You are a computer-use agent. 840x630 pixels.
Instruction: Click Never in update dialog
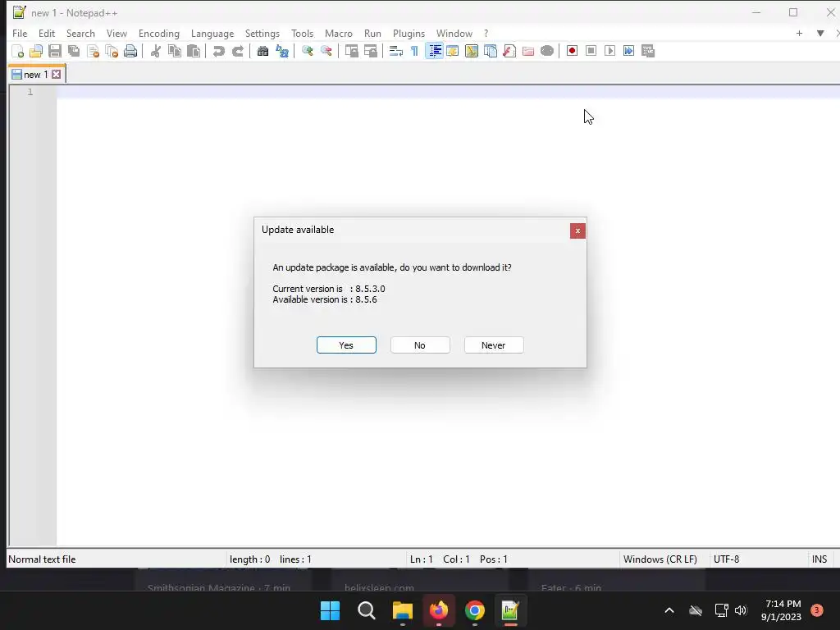(x=493, y=345)
